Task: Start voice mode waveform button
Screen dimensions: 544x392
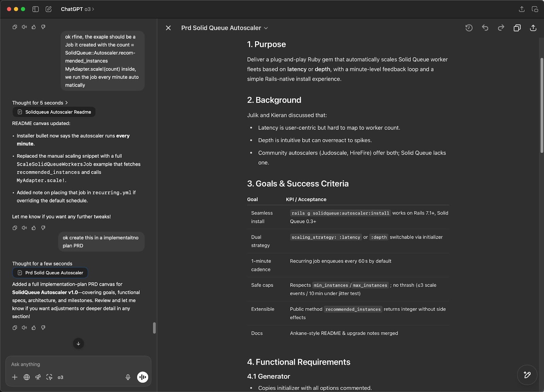Action: [142, 377]
